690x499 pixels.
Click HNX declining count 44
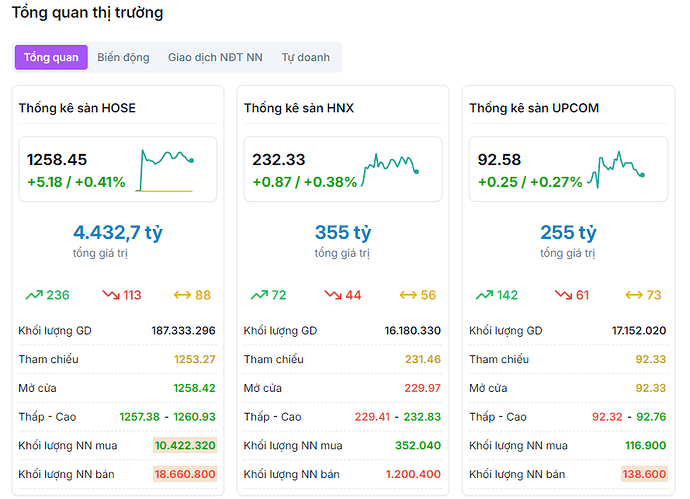353,295
